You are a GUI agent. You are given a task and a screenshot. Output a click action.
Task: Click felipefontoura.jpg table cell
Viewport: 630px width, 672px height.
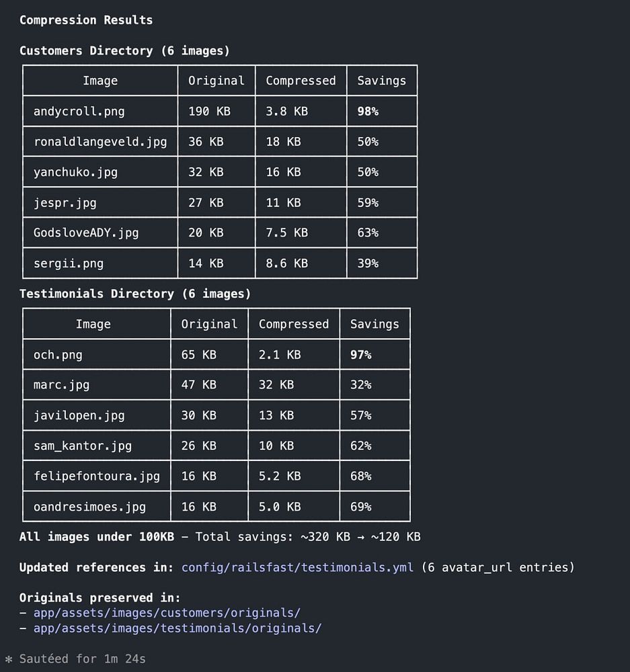[97, 476]
